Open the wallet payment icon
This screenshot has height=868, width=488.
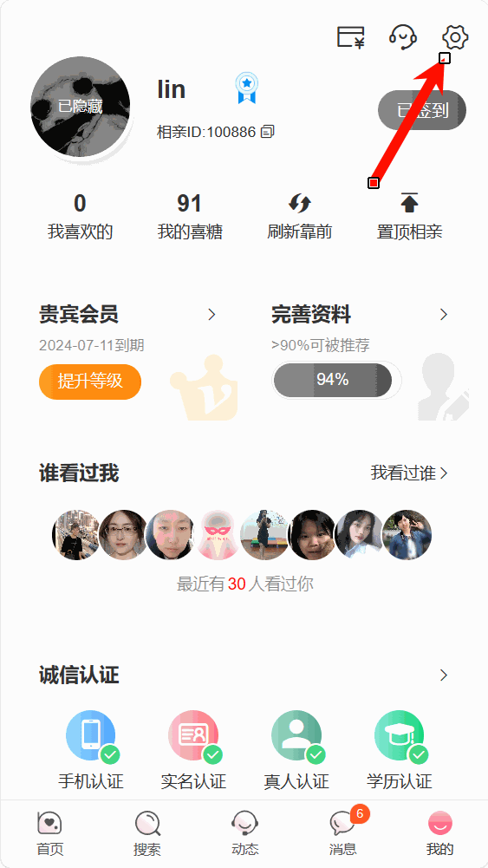pos(351,37)
